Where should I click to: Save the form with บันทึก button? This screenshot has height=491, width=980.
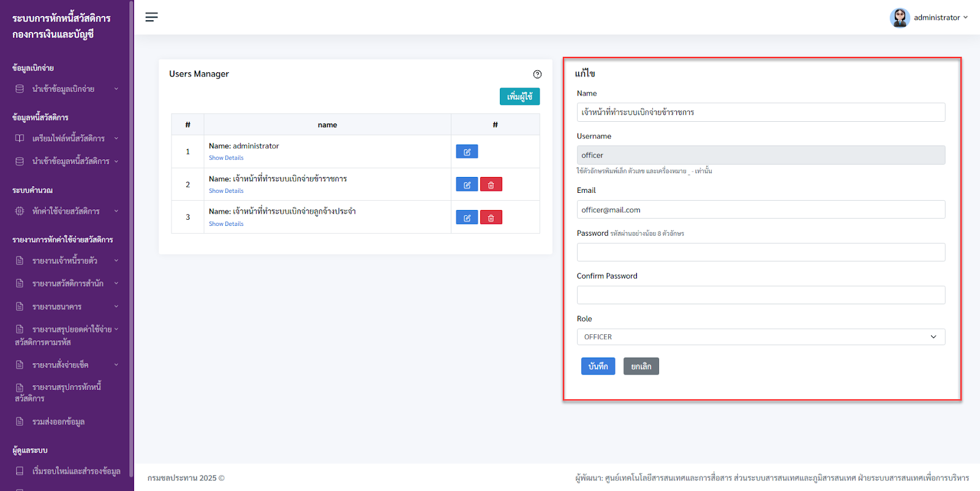[x=598, y=366]
